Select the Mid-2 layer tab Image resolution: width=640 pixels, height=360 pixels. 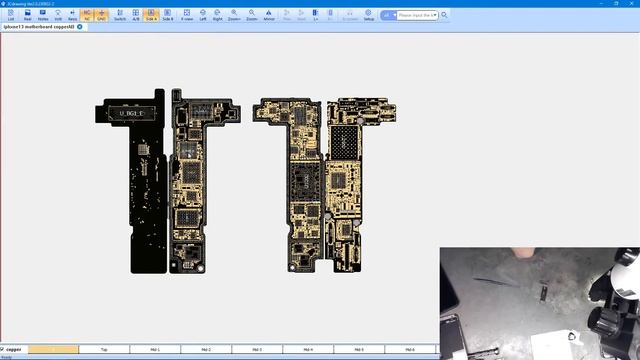pyautogui.click(x=206, y=349)
